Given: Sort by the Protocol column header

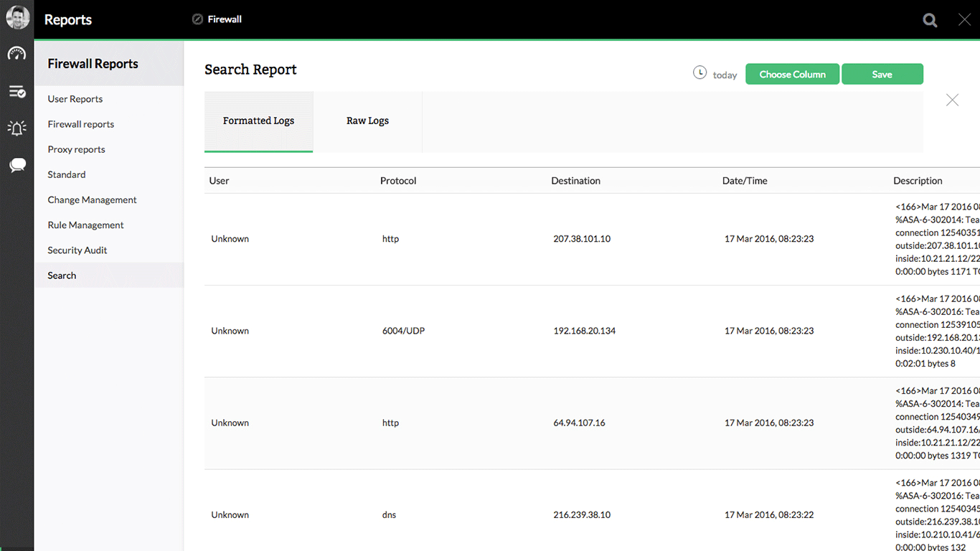Looking at the screenshot, I should pos(398,181).
